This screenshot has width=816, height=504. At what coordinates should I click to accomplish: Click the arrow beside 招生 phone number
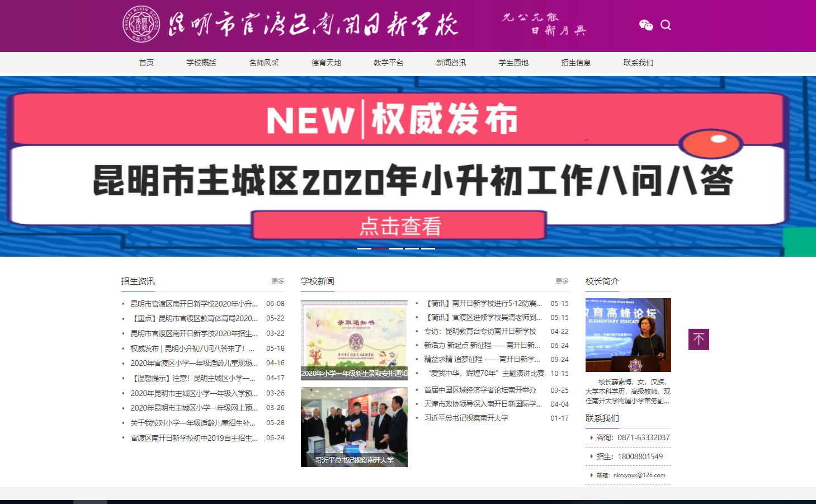point(592,456)
